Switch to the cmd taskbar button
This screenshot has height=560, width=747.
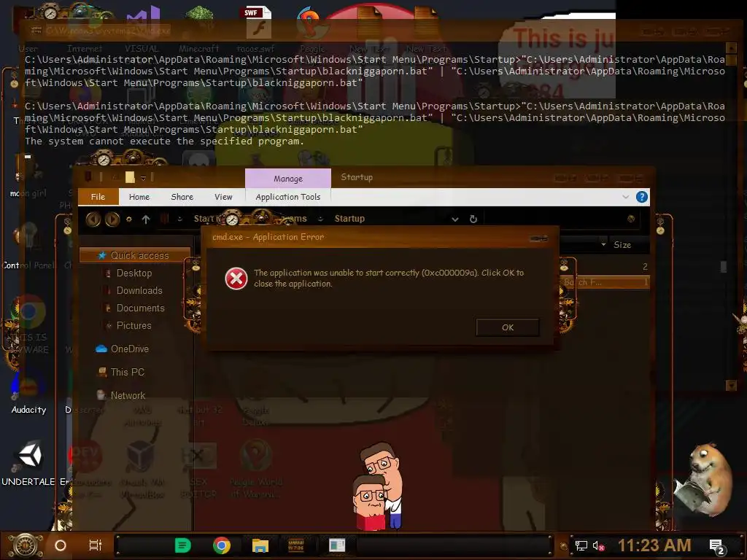296,545
